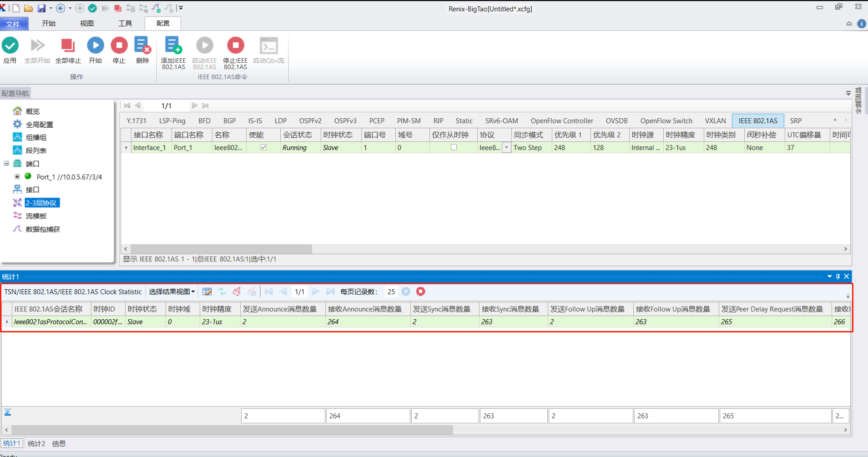Click the statistics view edit icon
868x457 pixels.
pos(207,291)
